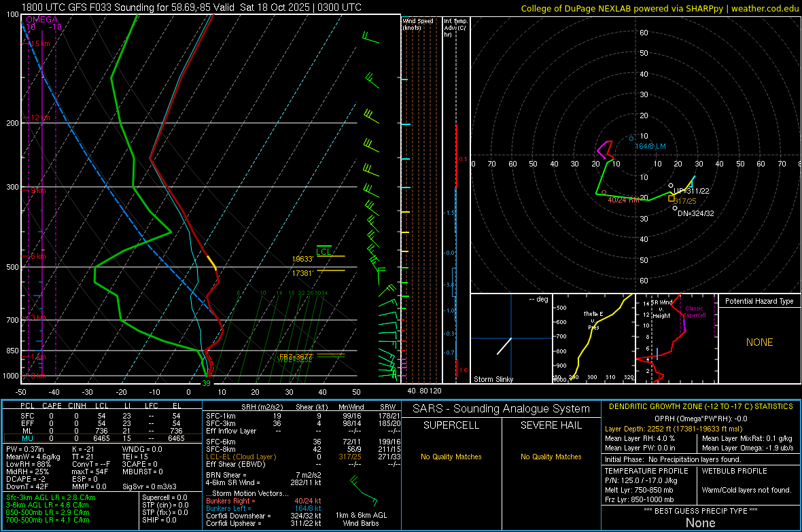The height and width of the screenshot is (532, 802).
Task: Click the red Bunkers right mover circle on hodograph
Action: point(604,192)
